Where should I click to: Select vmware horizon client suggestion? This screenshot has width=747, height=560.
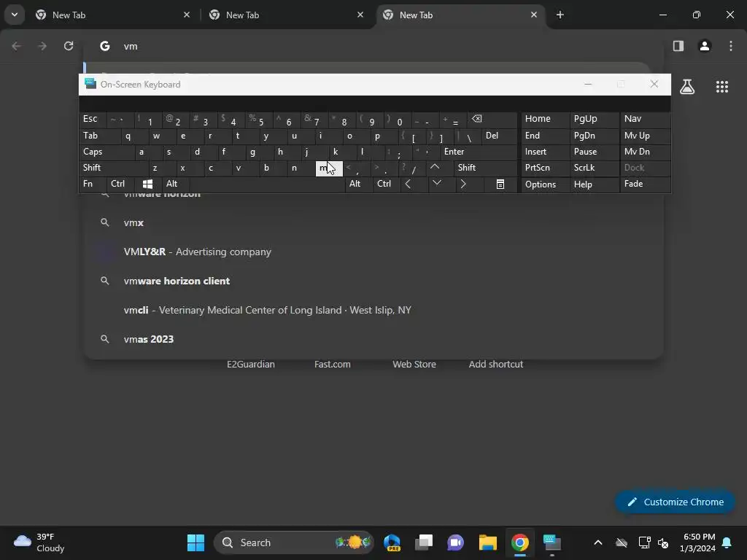pyautogui.click(x=373, y=281)
